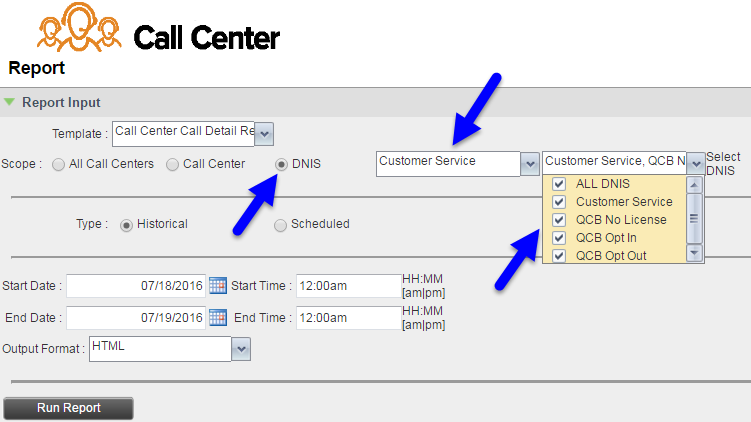Toggle the QCB No License checkbox
The width and height of the screenshot is (751, 422).
(559, 220)
